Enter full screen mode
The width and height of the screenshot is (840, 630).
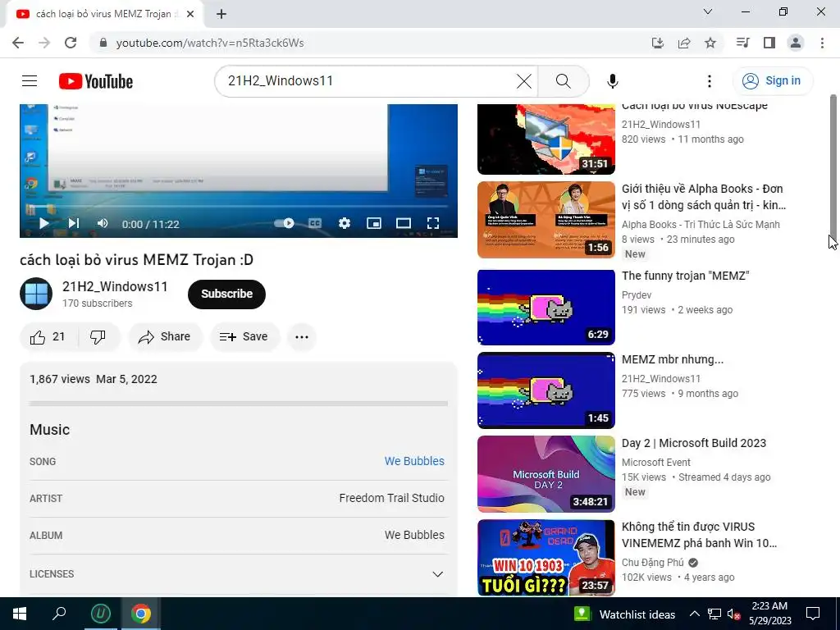pos(433,223)
